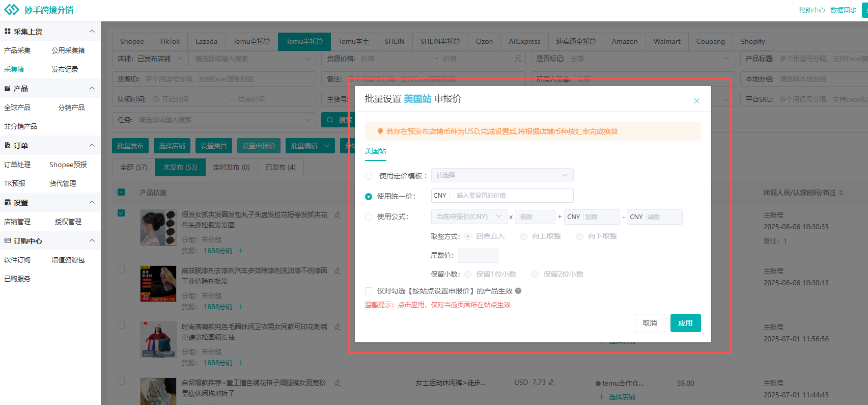868x405 pixels.
Task: Close the 批量设置申报价 dialog
Action: (x=696, y=101)
